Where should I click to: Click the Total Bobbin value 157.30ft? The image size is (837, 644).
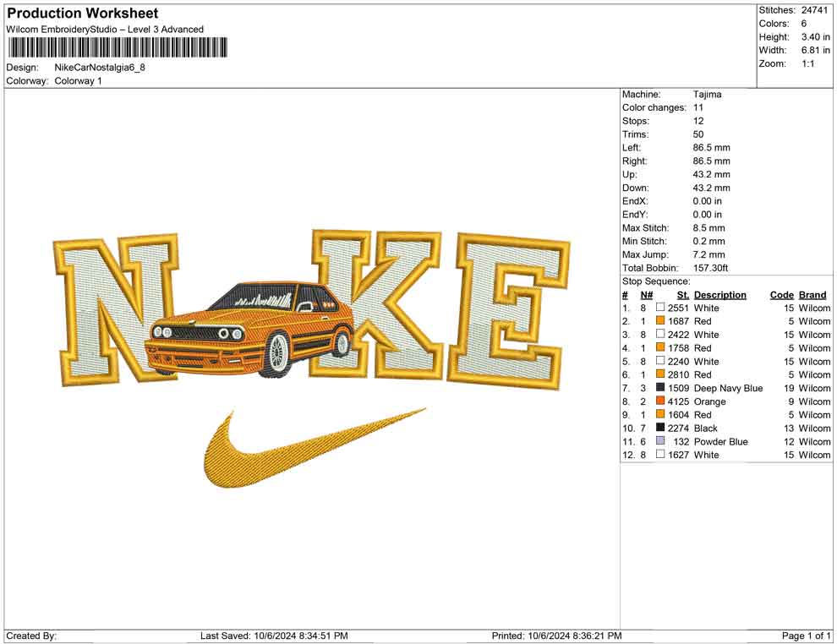[710, 268]
